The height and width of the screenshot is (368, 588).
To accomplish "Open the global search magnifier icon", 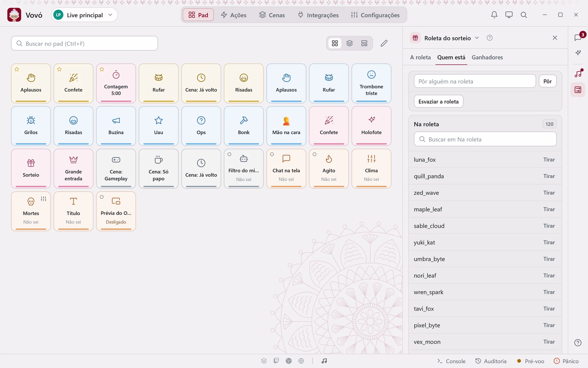I will [x=524, y=15].
